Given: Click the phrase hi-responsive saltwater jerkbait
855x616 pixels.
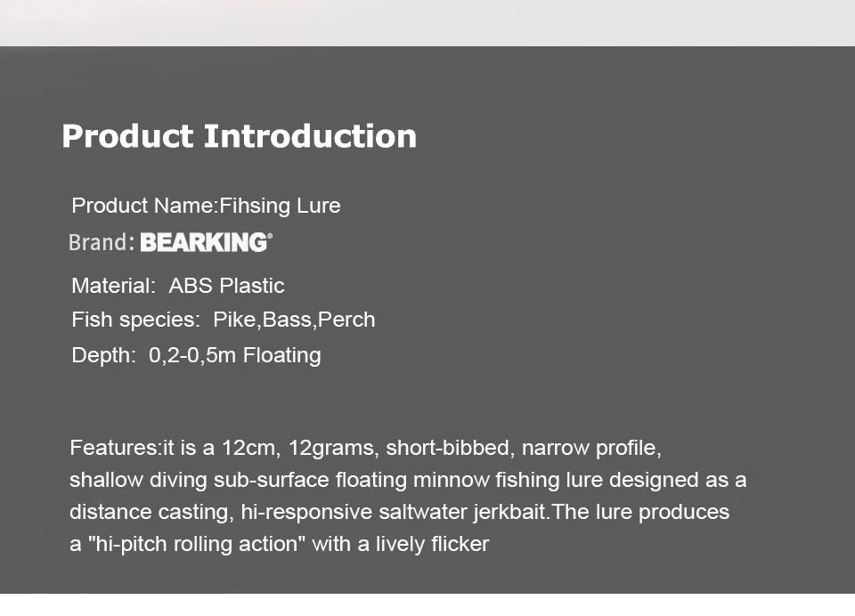Looking at the screenshot, I should [393, 512].
